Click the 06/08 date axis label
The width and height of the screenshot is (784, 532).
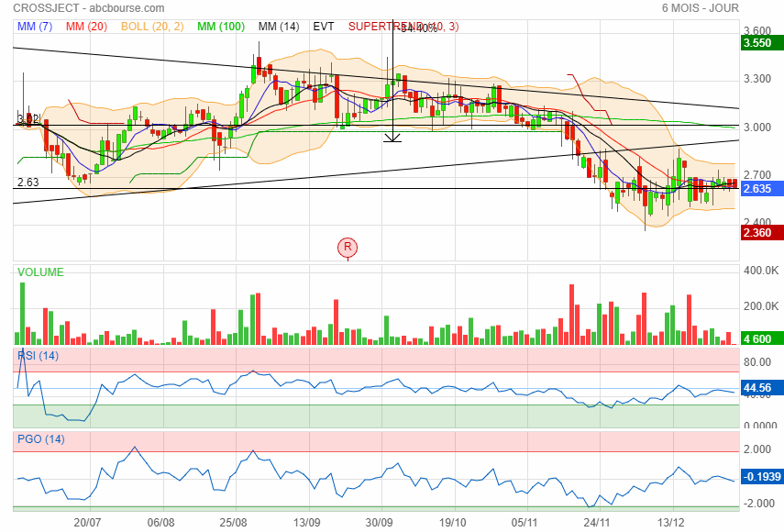161,523
